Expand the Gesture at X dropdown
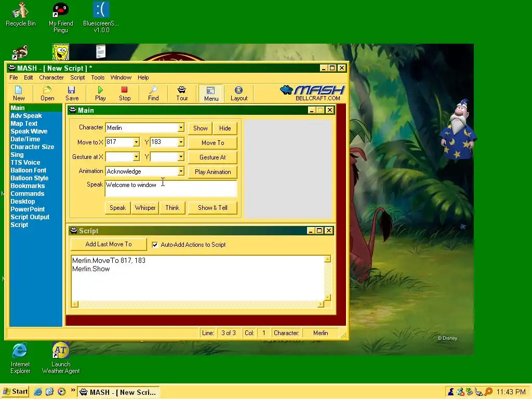Viewport: 532px width, 399px height. coord(136,157)
